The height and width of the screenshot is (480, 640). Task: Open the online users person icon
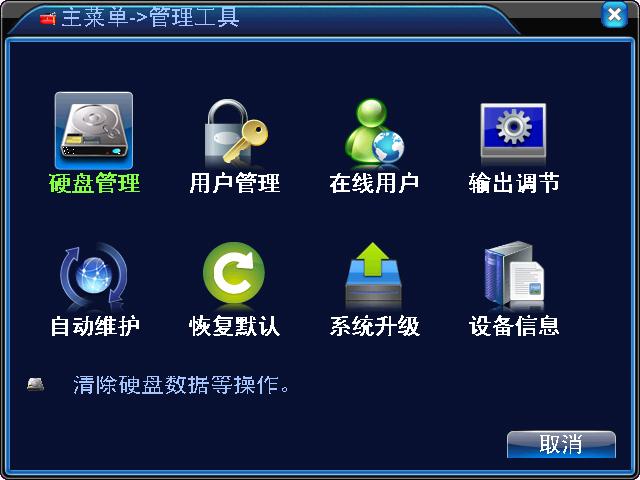374,133
